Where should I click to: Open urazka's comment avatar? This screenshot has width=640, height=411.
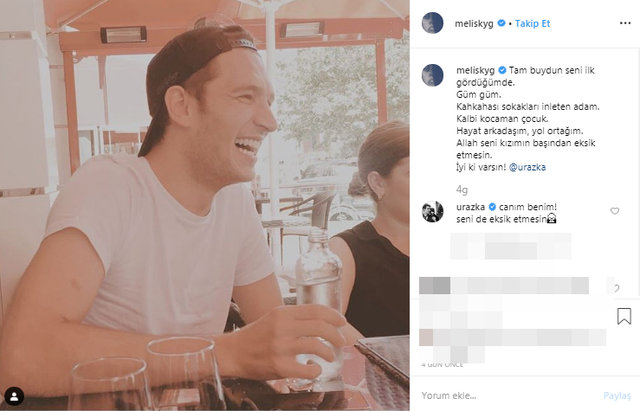point(433,212)
